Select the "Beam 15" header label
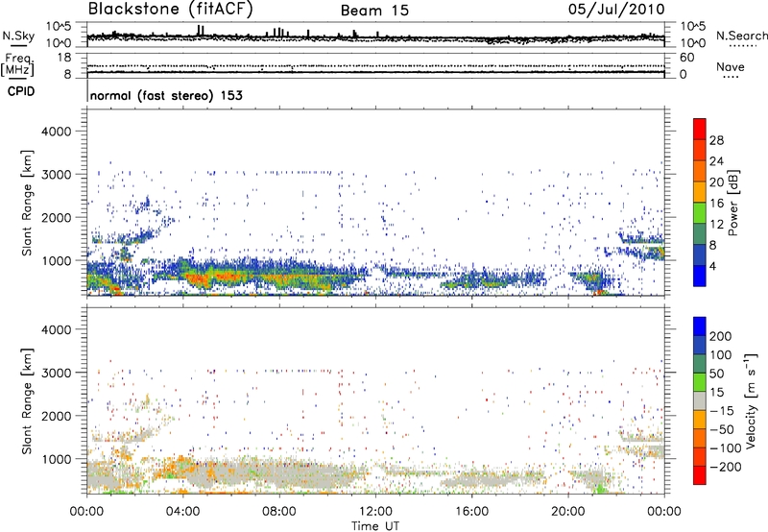The height and width of the screenshot is (532, 768). (x=374, y=11)
